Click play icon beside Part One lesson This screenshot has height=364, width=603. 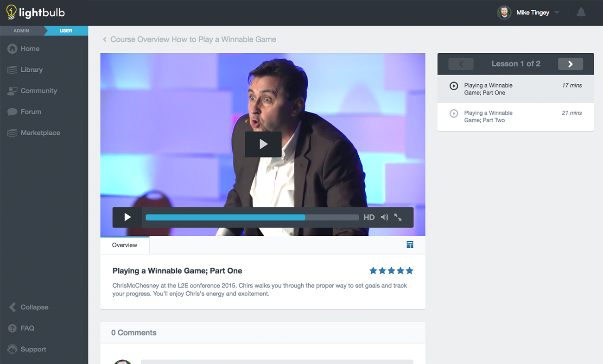point(454,86)
